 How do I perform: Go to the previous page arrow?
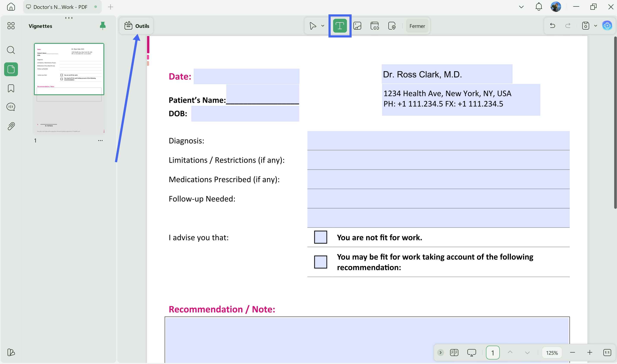tap(510, 353)
